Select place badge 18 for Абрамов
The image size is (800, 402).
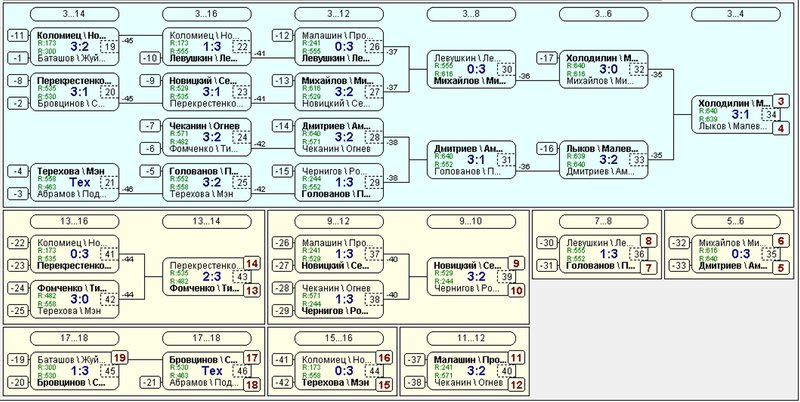click(x=252, y=385)
